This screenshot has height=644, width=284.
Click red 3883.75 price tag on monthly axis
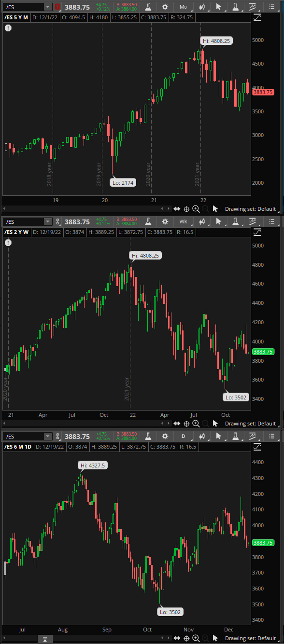point(263,92)
